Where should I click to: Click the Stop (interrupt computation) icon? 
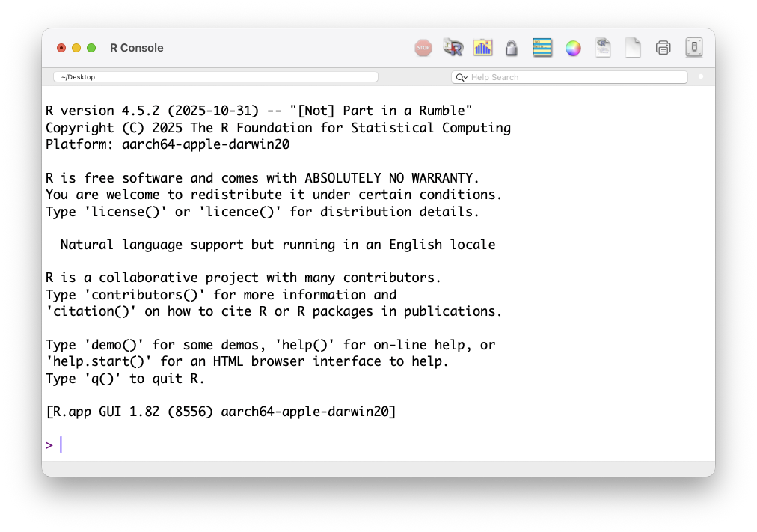423,48
